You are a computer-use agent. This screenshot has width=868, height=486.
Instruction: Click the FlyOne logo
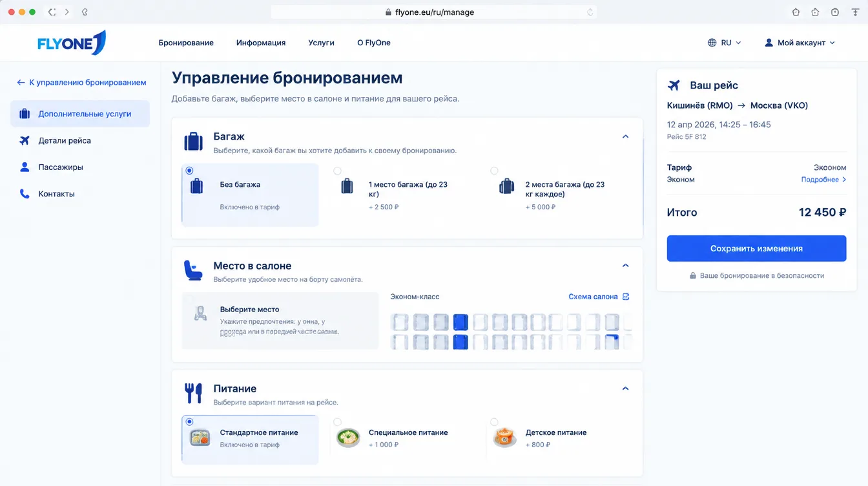click(72, 43)
